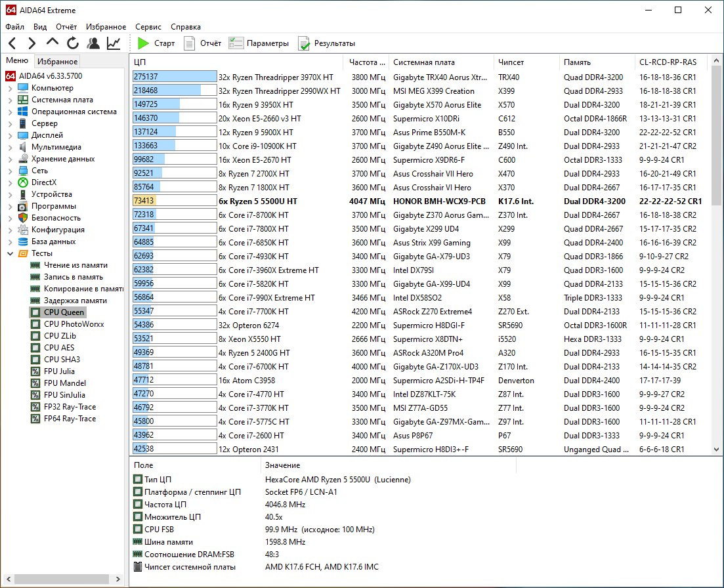
Task: Open the FPU Mandel test
Action: click(58, 383)
